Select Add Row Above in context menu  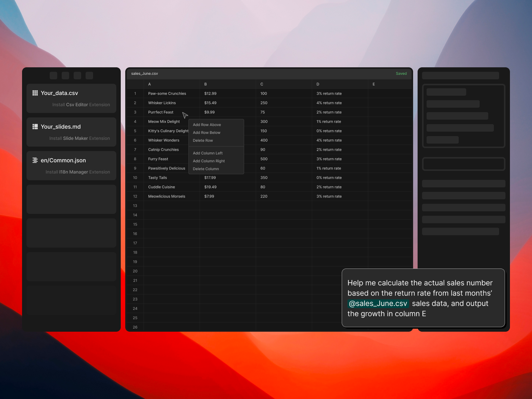(207, 125)
